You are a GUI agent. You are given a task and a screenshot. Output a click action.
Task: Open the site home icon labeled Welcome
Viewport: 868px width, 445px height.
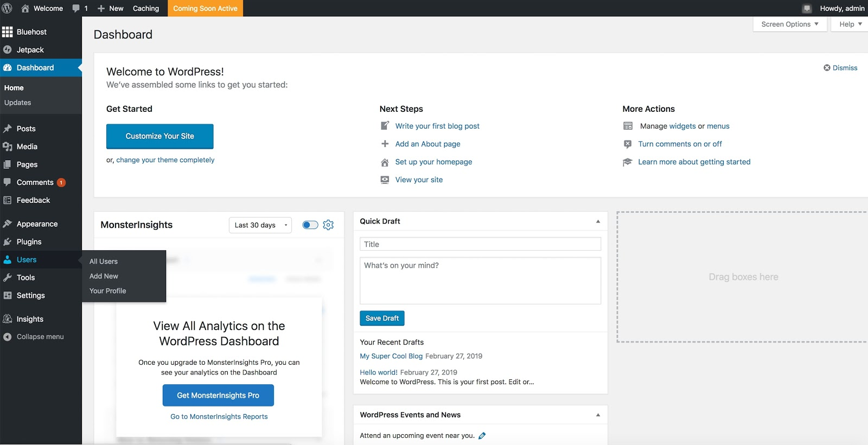[25, 8]
